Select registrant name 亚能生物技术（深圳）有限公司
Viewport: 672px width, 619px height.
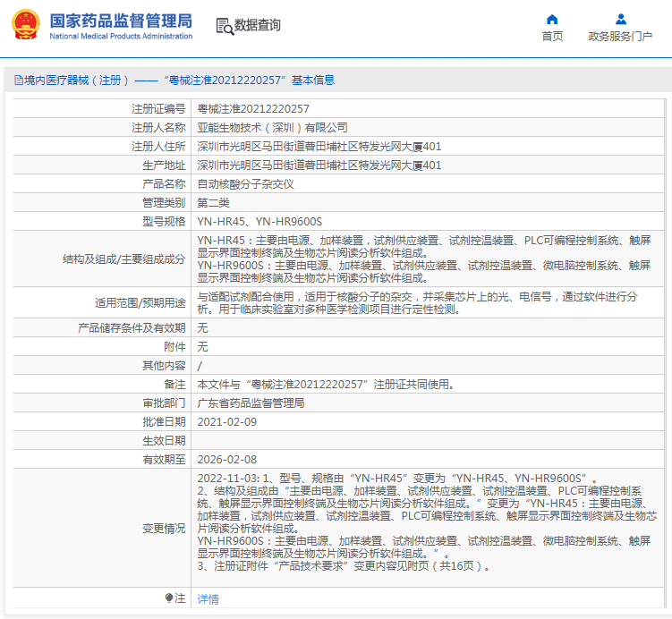(x=272, y=128)
